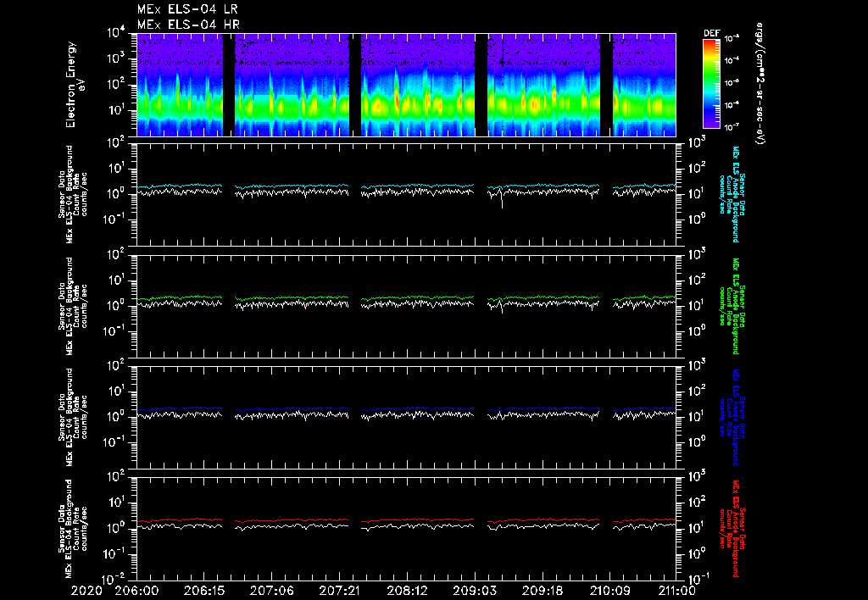The height and width of the screenshot is (600, 868).
Task: Click the white Sensor Data label beside the blue panel
Action: tap(73, 417)
